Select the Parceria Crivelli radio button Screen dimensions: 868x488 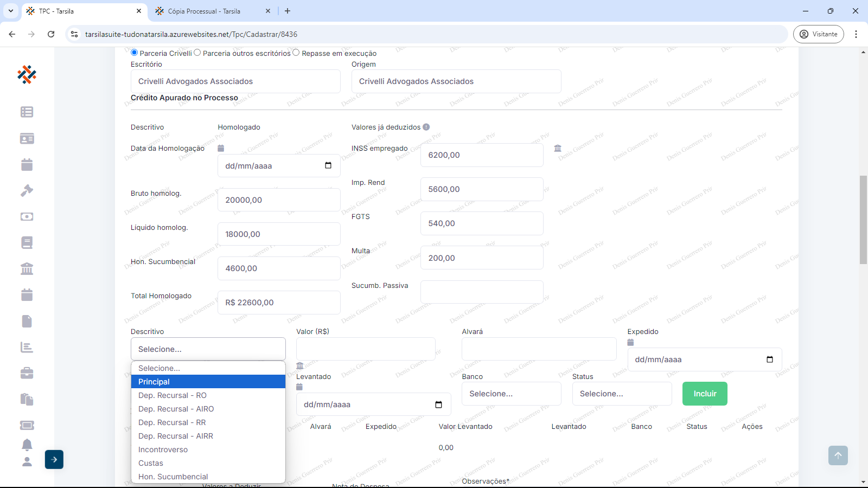pos(135,53)
